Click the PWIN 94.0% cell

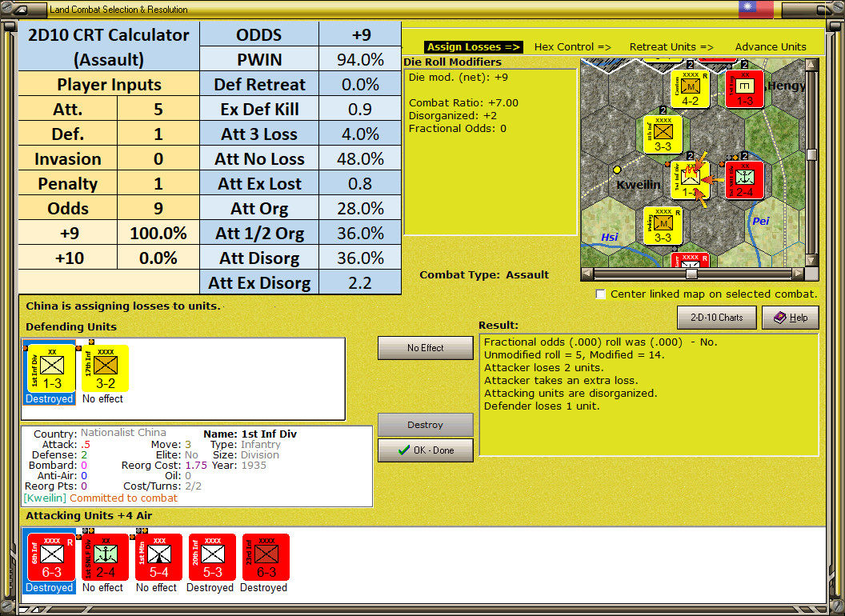(x=360, y=59)
